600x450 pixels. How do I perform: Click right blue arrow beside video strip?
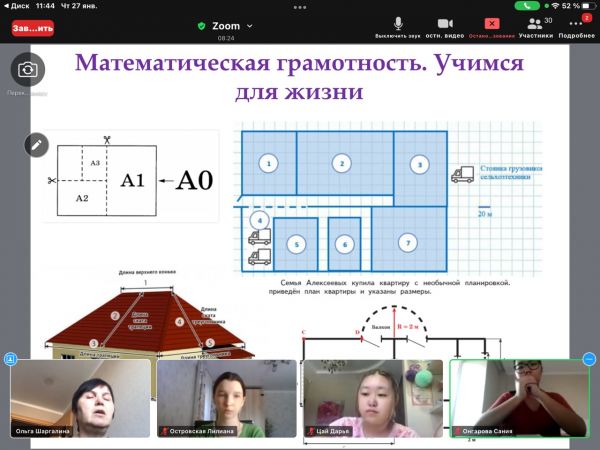[x=590, y=359]
